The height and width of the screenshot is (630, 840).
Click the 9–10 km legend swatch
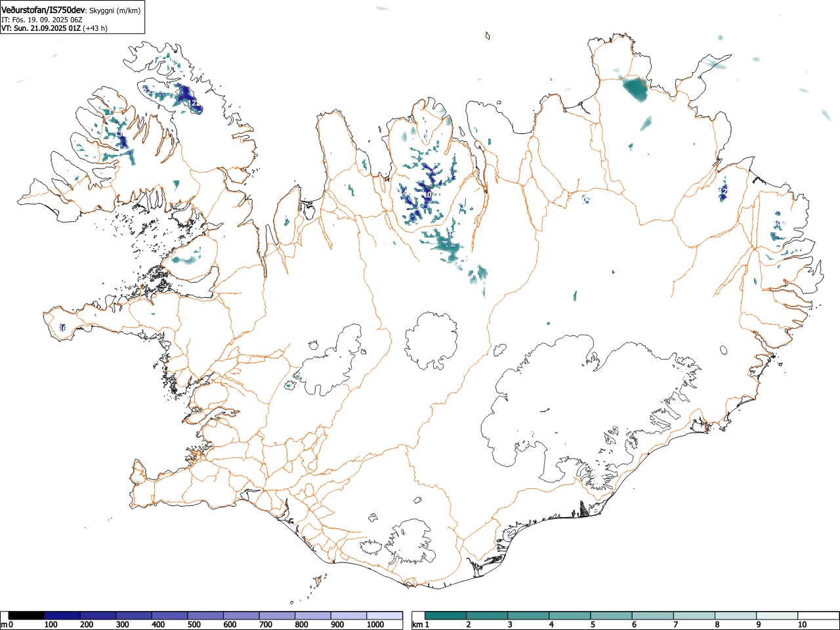coord(776,616)
